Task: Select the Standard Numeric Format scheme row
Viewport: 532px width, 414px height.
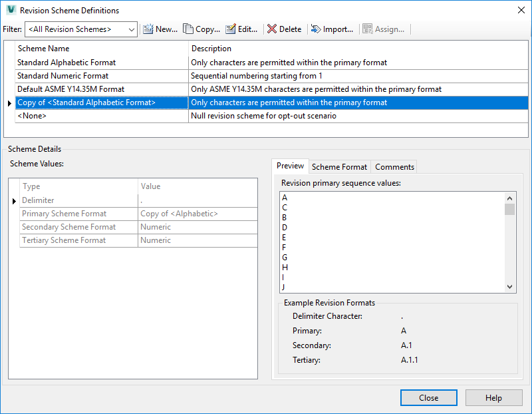Action: [271, 76]
